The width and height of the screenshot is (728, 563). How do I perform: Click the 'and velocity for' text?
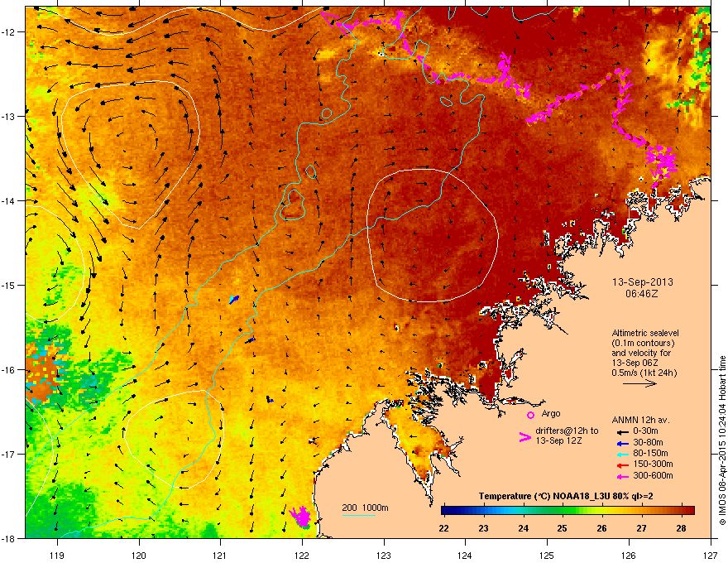pos(641,353)
